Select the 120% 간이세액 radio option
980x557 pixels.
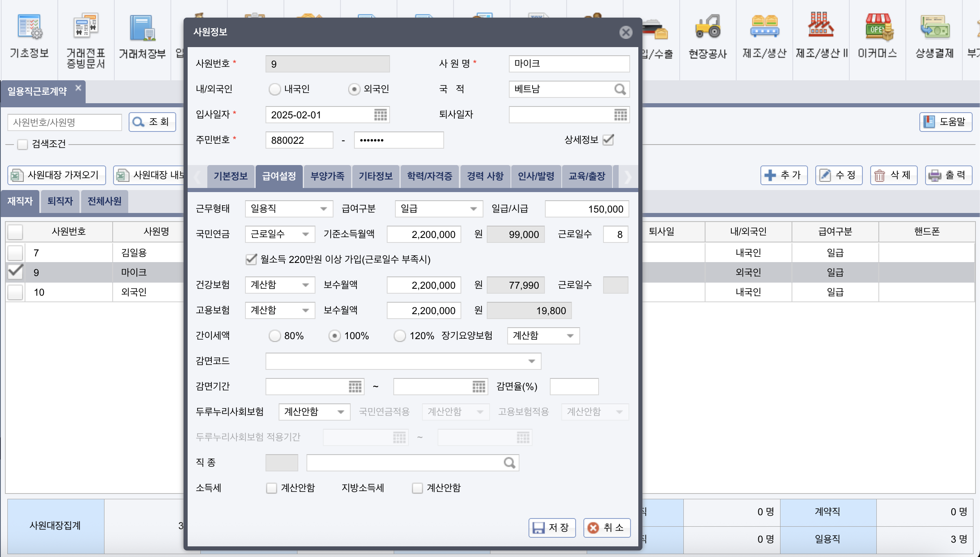point(399,336)
